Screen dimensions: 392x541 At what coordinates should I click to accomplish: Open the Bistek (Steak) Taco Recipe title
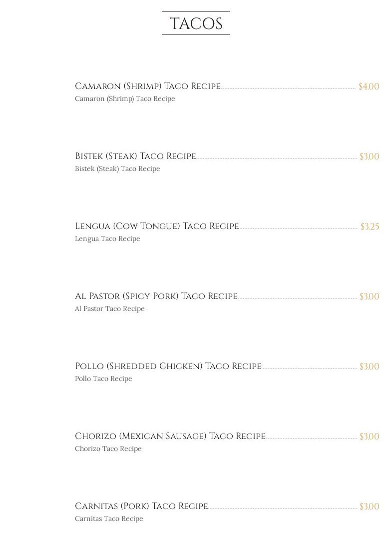pyautogui.click(x=135, y=156)
